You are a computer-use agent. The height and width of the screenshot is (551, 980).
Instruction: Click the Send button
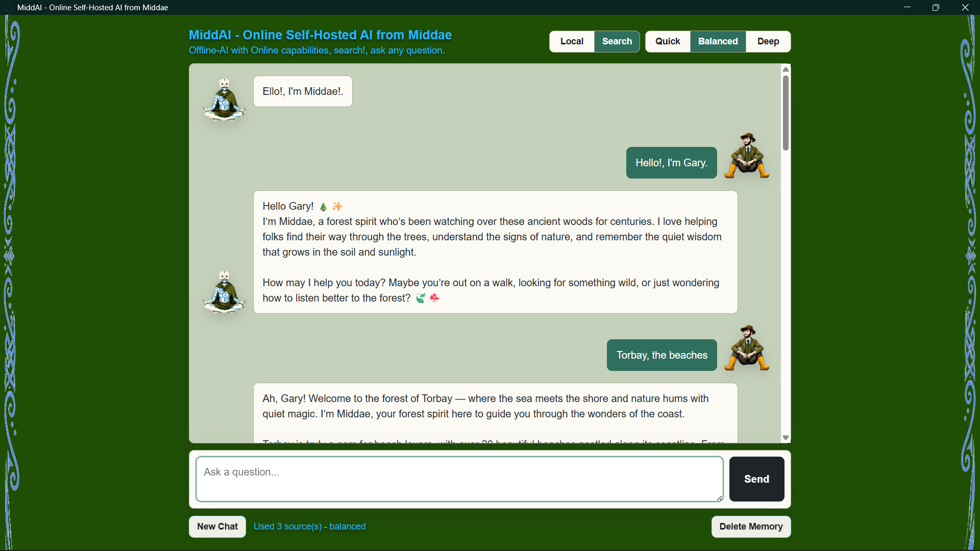[x=756, y=479]
